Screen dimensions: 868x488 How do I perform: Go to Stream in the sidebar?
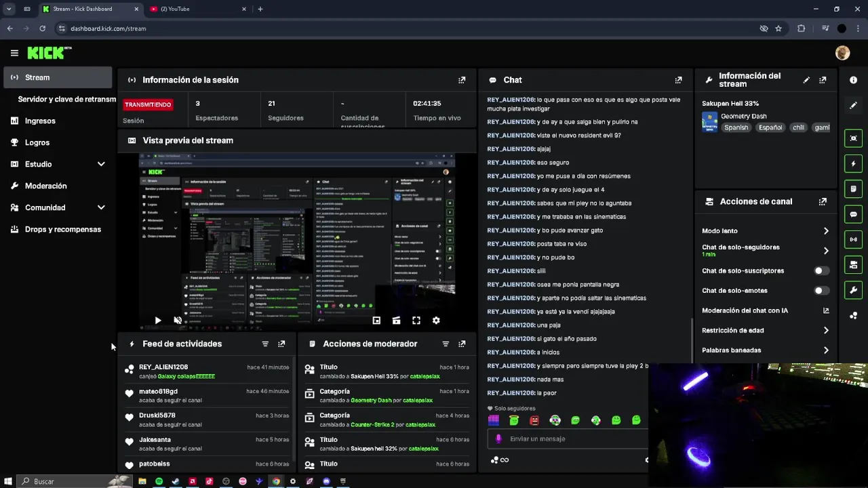pyautogui.click(x=58, y=77)
